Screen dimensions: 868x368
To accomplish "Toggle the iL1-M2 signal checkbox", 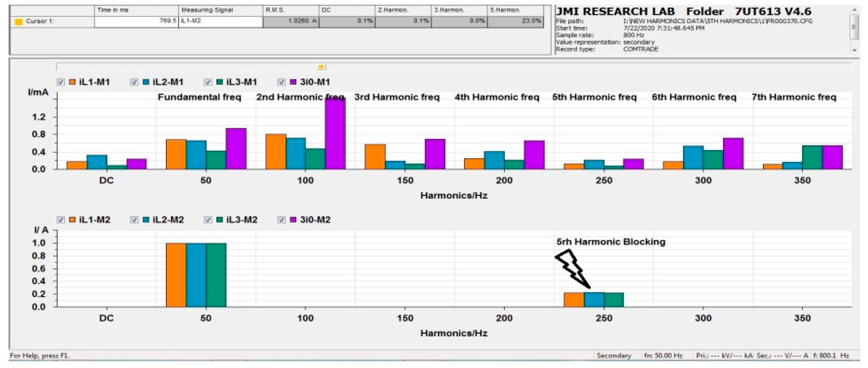I will click(61, 220).
